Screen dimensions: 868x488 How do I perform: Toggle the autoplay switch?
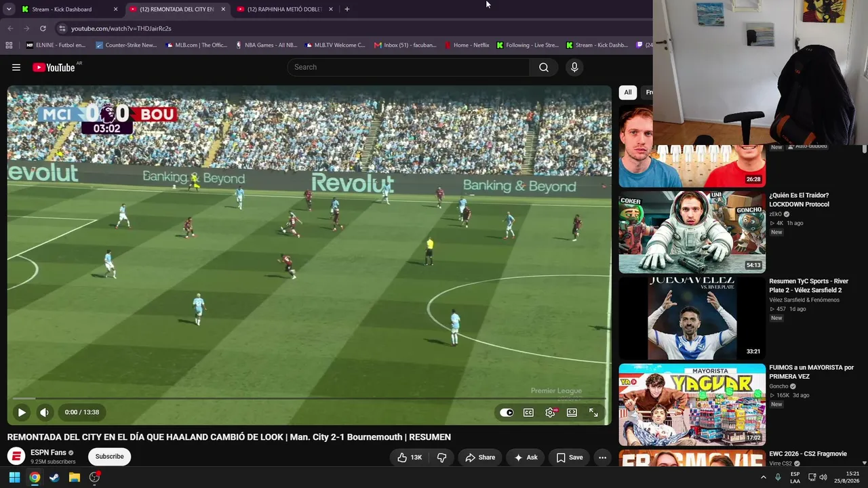pyautogui.click(x=507, y=412)
